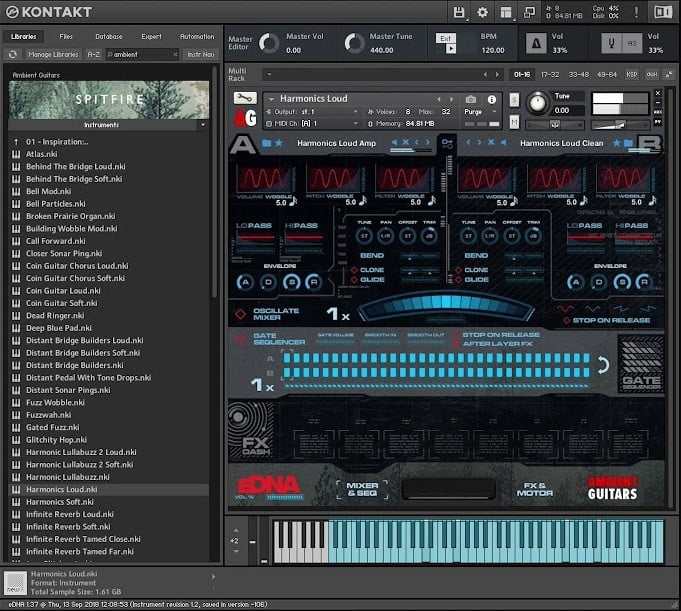Click the X clear icon for layer A

(405, 142)
